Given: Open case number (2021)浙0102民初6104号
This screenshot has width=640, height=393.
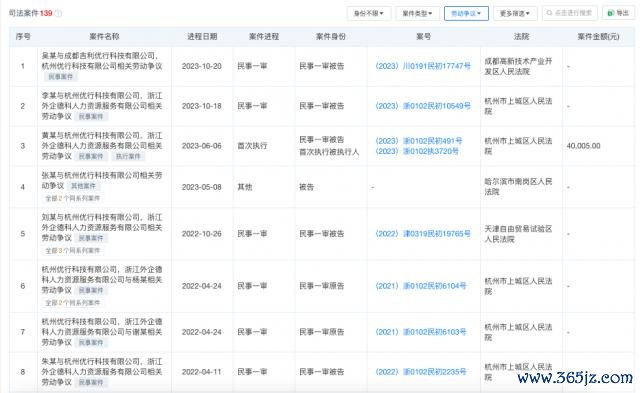Looking at the screenshot, I should pyautogui.click(x=420, y=286).
